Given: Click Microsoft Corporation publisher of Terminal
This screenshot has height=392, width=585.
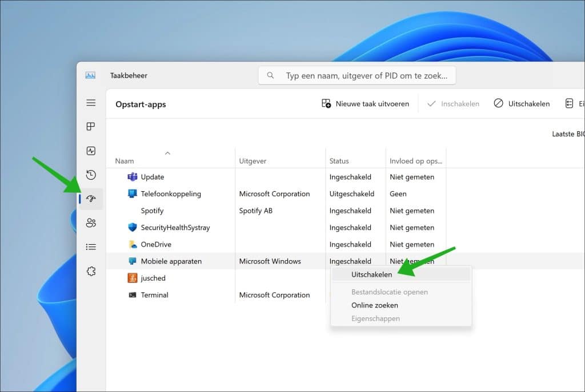Looking at the screenshot, I should (x=274, y=295).
